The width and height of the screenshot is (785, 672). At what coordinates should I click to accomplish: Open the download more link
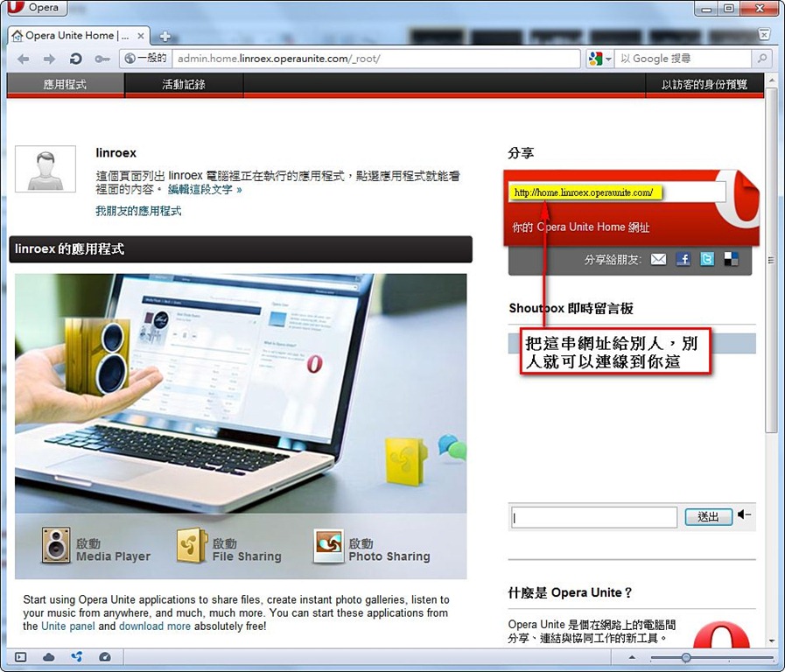tap(155, 626)
